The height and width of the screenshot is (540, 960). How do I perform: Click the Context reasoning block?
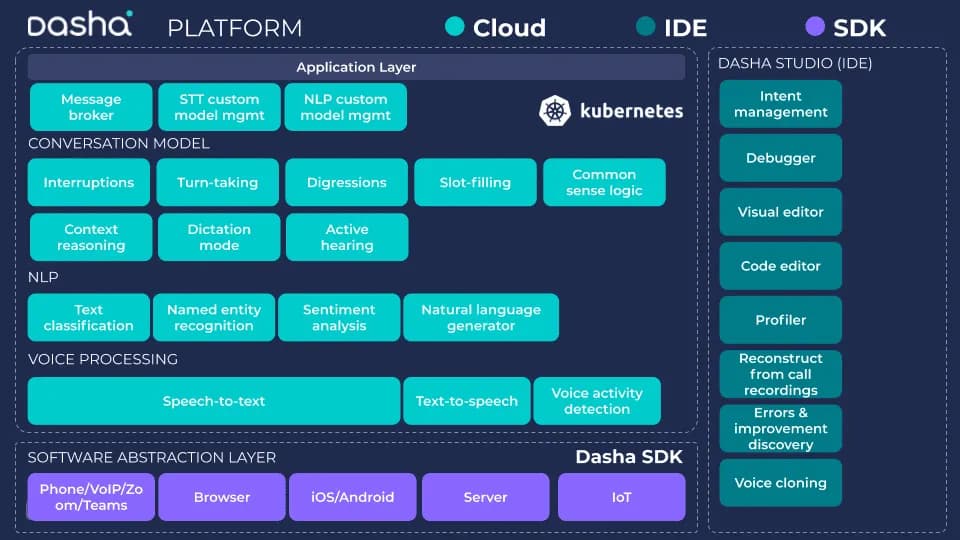click(x=91, y=237)
